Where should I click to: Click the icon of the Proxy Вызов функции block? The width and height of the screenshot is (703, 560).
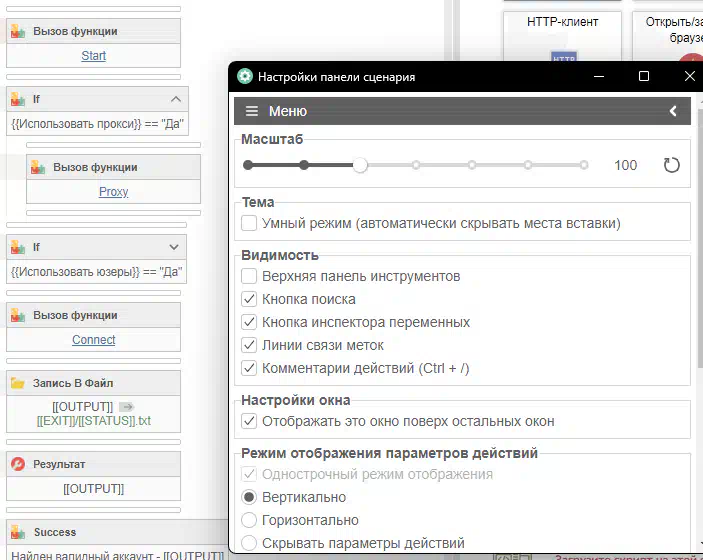point(38,167)
